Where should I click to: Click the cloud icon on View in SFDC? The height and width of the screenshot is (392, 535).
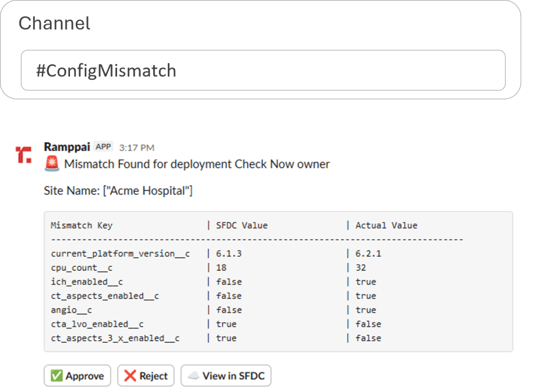click(x=193, y=376)
